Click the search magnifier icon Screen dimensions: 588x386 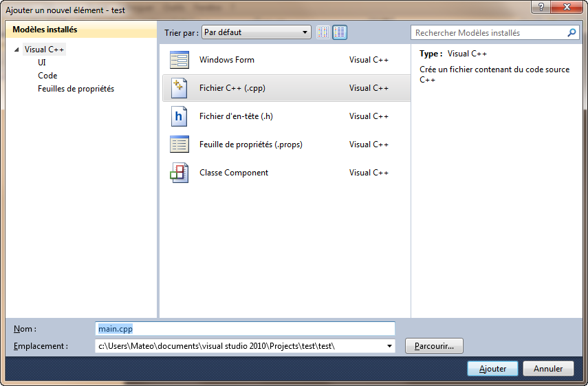[571, 32]
